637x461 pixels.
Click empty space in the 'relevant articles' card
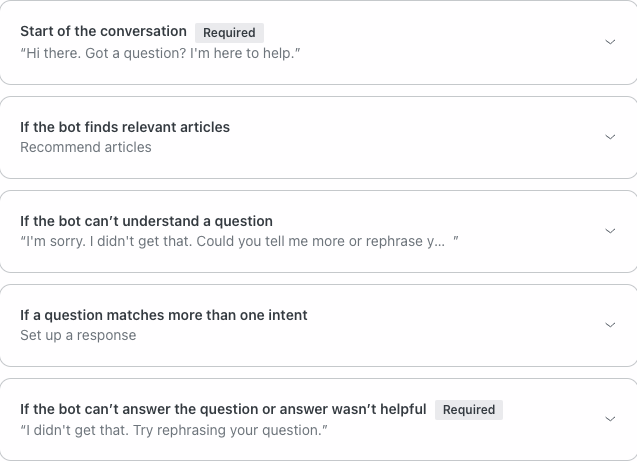[400, 137]
